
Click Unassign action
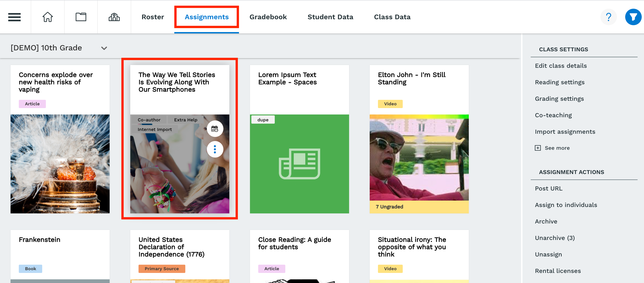click(548, 254)
